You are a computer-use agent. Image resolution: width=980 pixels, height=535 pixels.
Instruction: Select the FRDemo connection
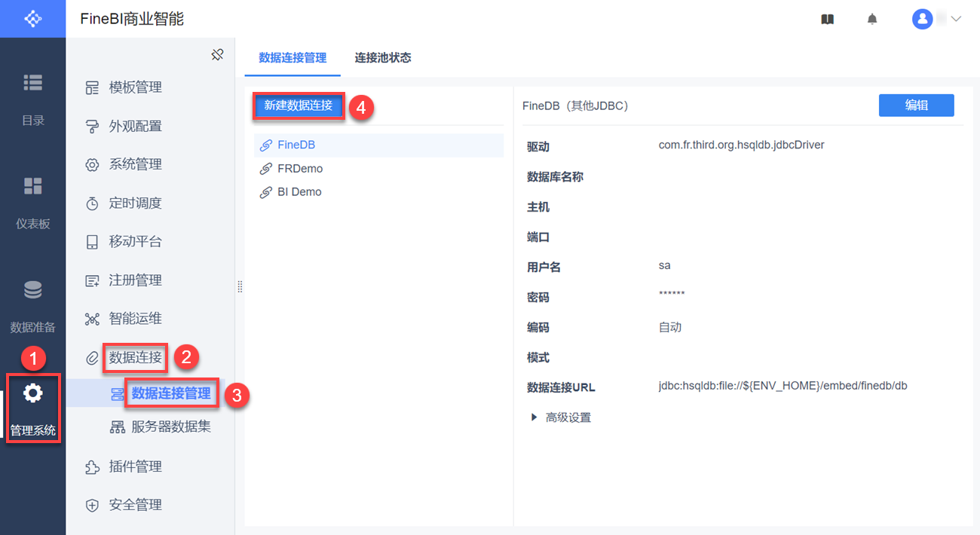tap(378, 169)
